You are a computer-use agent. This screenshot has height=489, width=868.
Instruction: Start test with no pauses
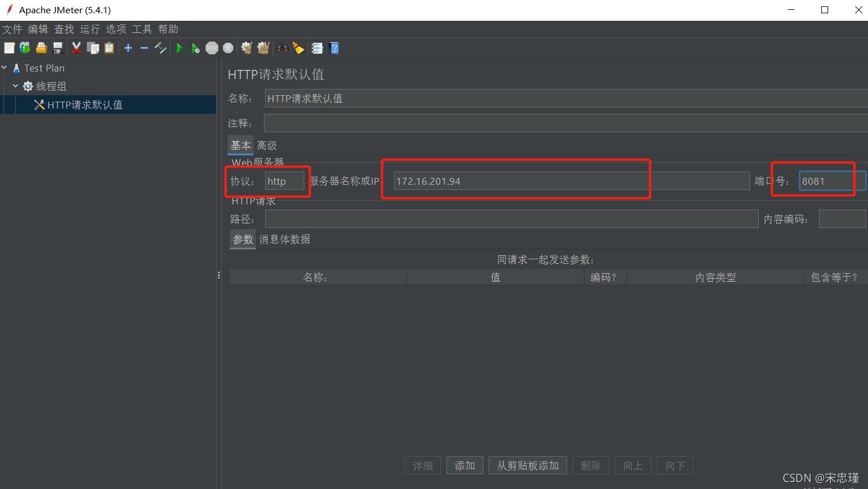click(x=196, y=48)
